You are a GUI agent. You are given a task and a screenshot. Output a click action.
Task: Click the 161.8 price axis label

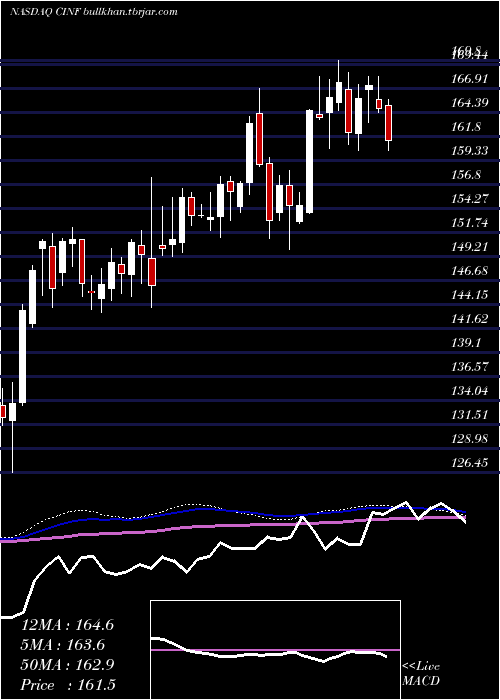click(x=467, y=127)
